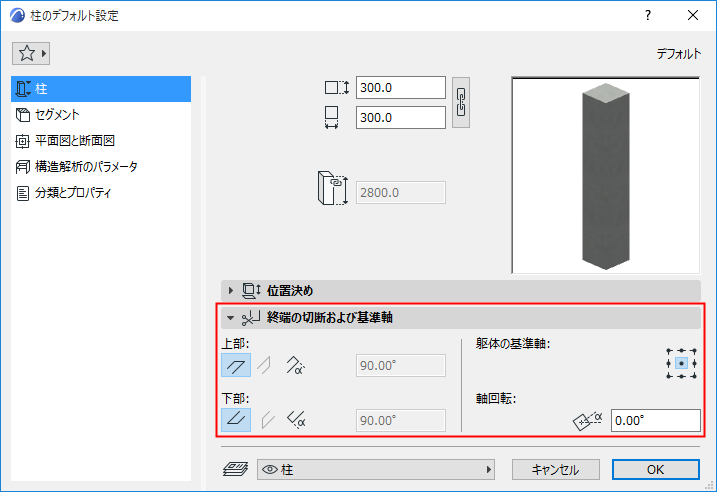Click the キャンセル button
717x492 pixels.
556,470
